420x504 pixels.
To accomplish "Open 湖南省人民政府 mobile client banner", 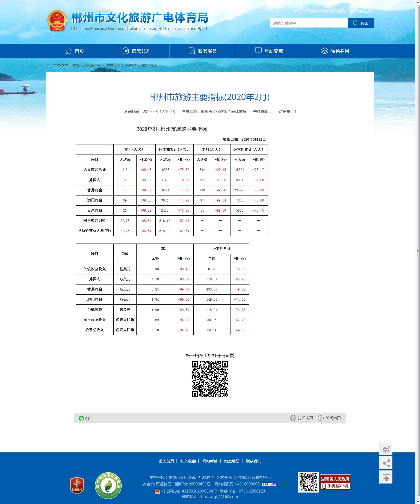I will (x=335, y=482).
